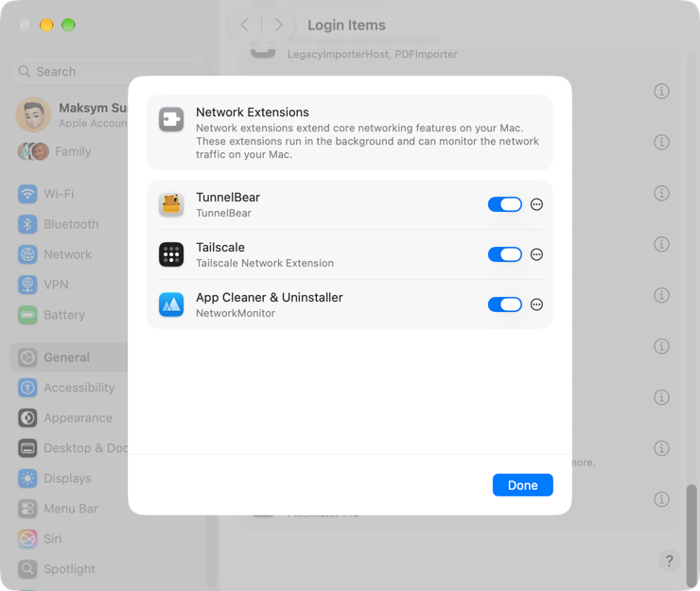Click the "NetworkMonitor" subtitle text
Viewport: 700px width, 591px height.
point(236,313)
